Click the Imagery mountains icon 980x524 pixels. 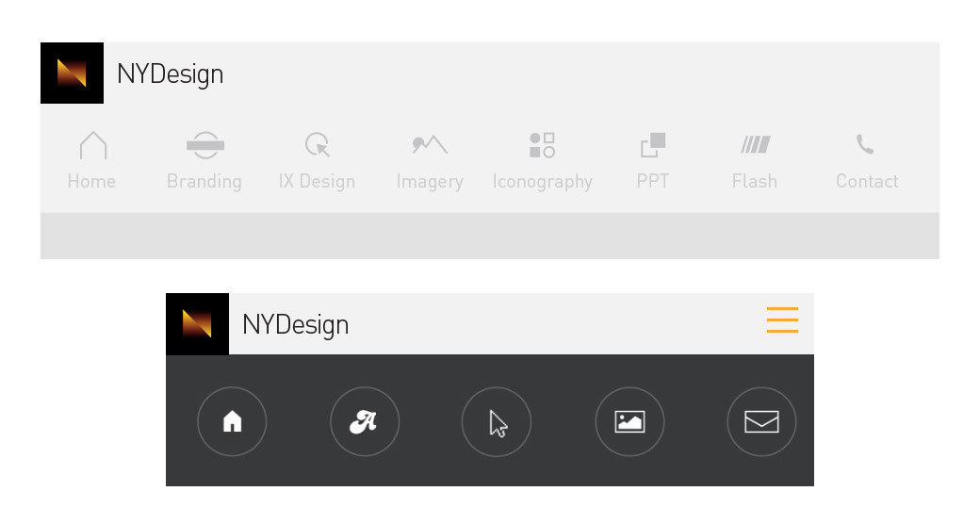tap(430, 145)
